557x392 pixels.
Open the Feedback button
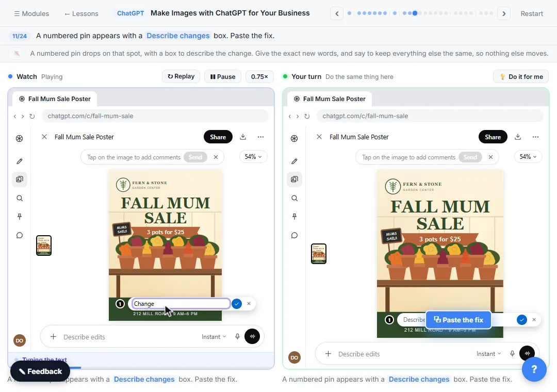[40, 371]
